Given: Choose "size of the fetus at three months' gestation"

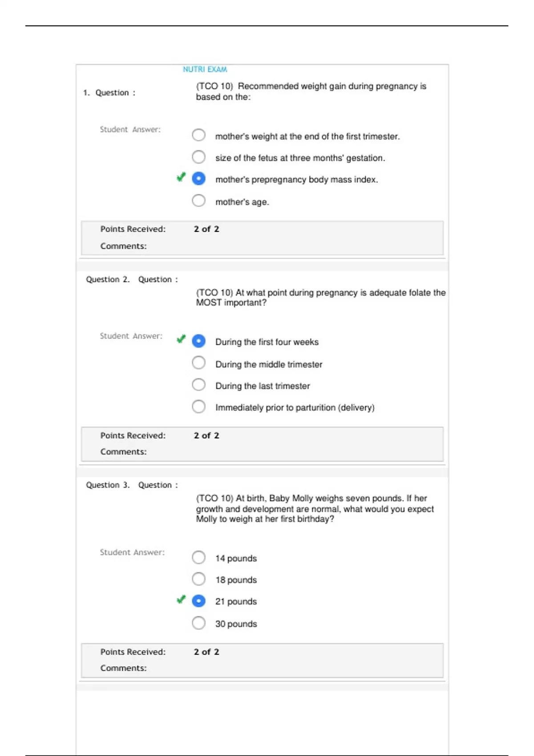Looking at the screenshot, I should click(198, 157).
